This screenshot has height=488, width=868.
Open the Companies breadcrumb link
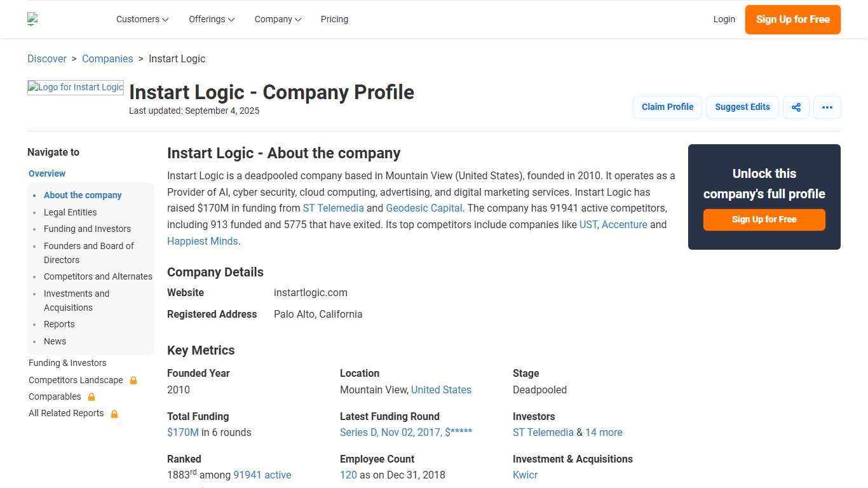[107, 58]
